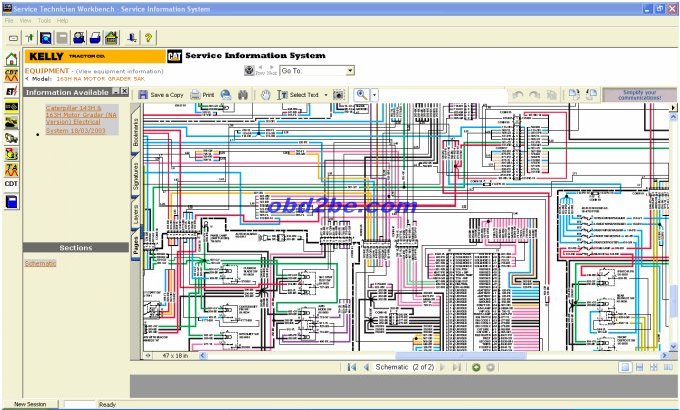Click the small rectangle icon in top toolbar

[x=13, y=38]
